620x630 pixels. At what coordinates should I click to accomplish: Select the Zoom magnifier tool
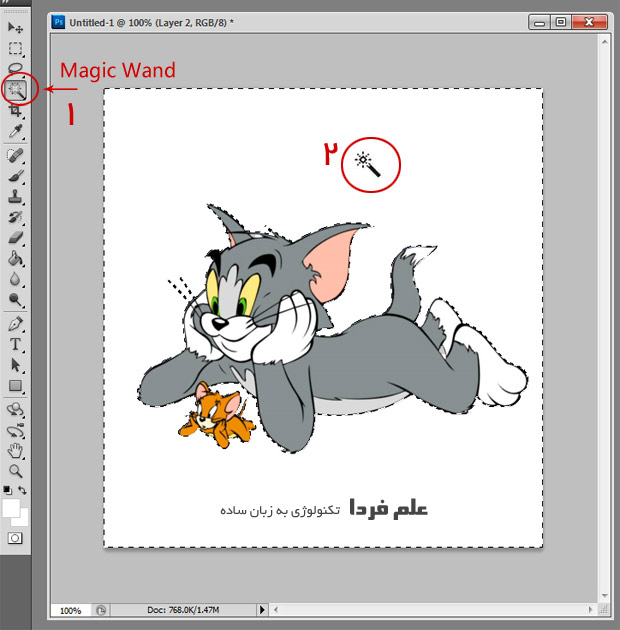click(16, 470)
